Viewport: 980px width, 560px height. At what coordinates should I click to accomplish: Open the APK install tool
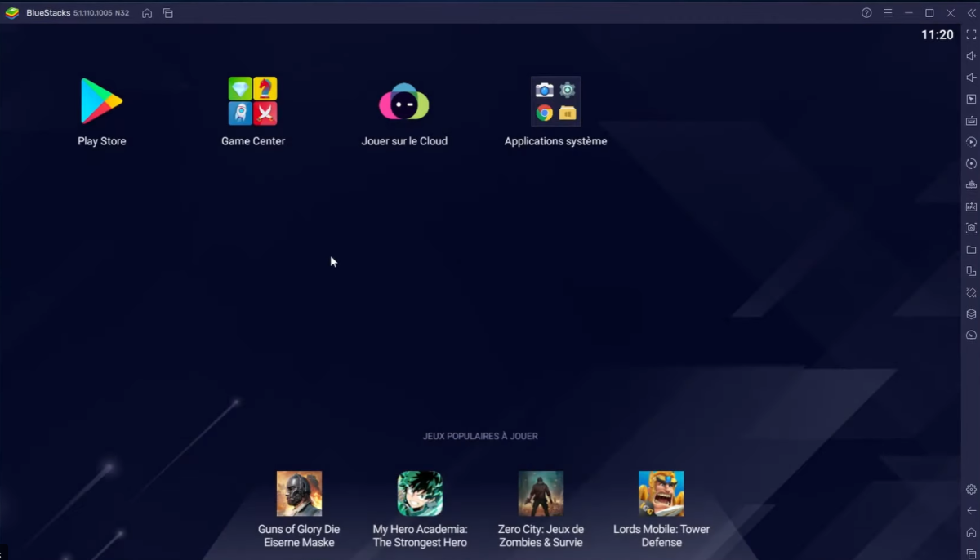tap(971, 206)
